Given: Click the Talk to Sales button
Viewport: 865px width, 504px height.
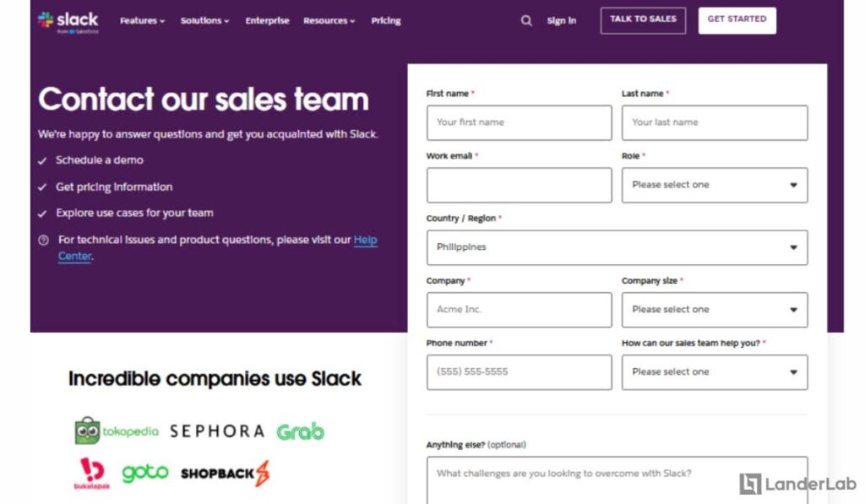Looking at the screenshot, I should pos(643,19).
